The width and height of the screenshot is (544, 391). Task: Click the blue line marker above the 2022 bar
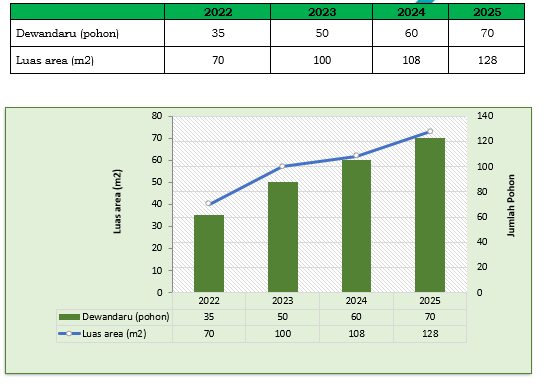click(209, 204)
